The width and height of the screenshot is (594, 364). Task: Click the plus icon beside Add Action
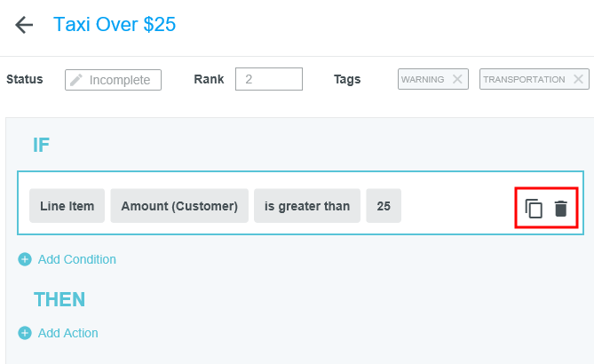point(25,333)
